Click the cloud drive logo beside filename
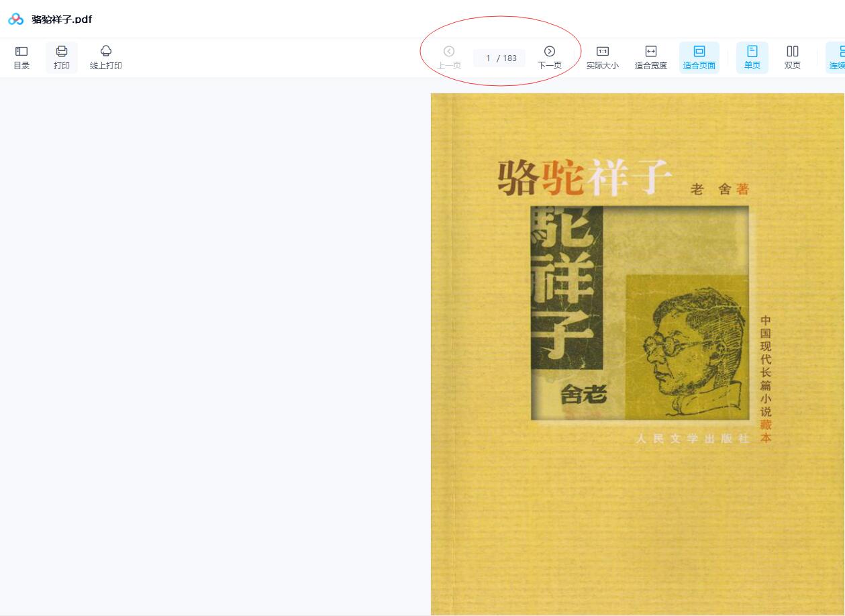Screen dimensions: 845x616 point(16,19)
